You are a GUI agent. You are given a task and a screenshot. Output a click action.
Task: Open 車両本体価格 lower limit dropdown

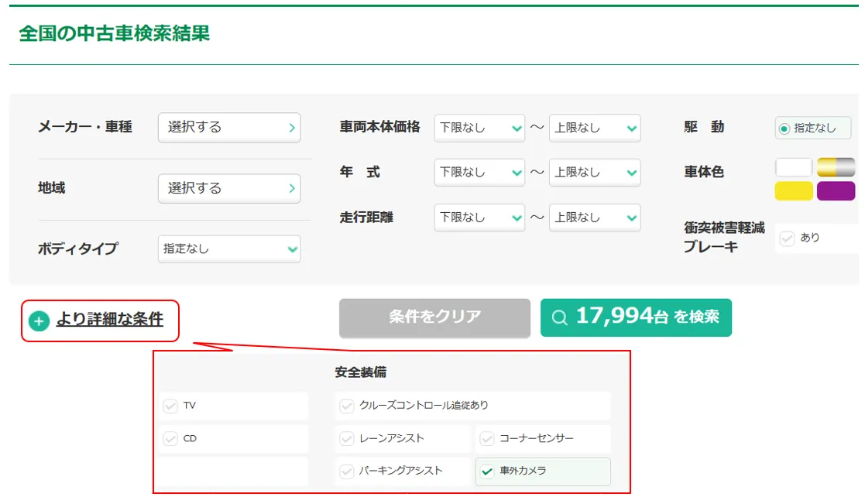tap(480, 128)
